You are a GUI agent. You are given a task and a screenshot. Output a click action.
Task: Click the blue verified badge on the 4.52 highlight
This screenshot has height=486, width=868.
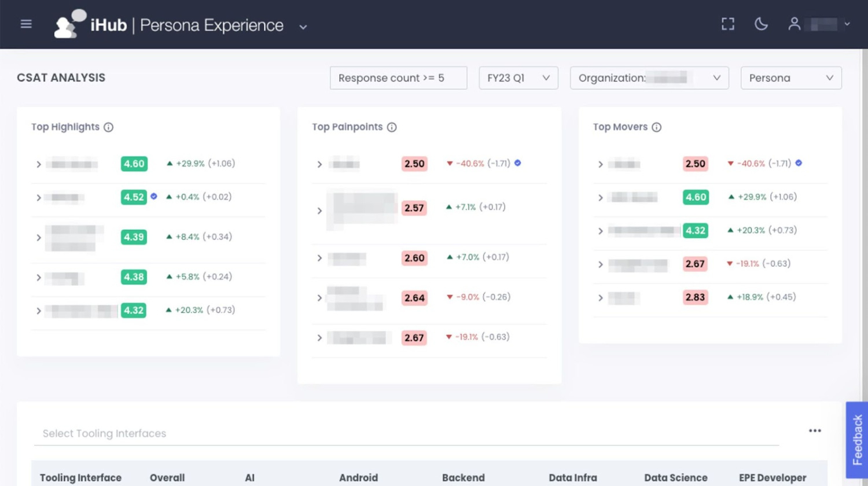coord(153,197)
